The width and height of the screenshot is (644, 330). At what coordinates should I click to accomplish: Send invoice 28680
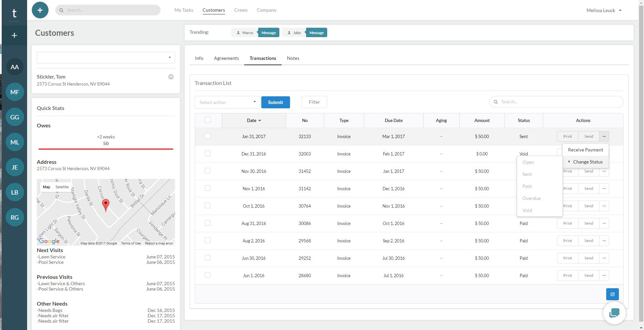pos(588,276)
